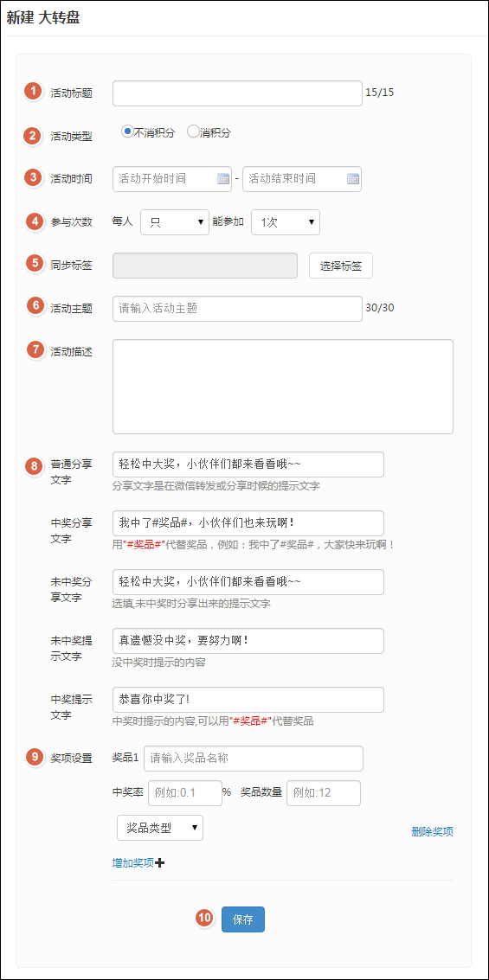Focus the 活动标题 input field
This screenshot has width=489, height=980.
click(x=238, y=93)
